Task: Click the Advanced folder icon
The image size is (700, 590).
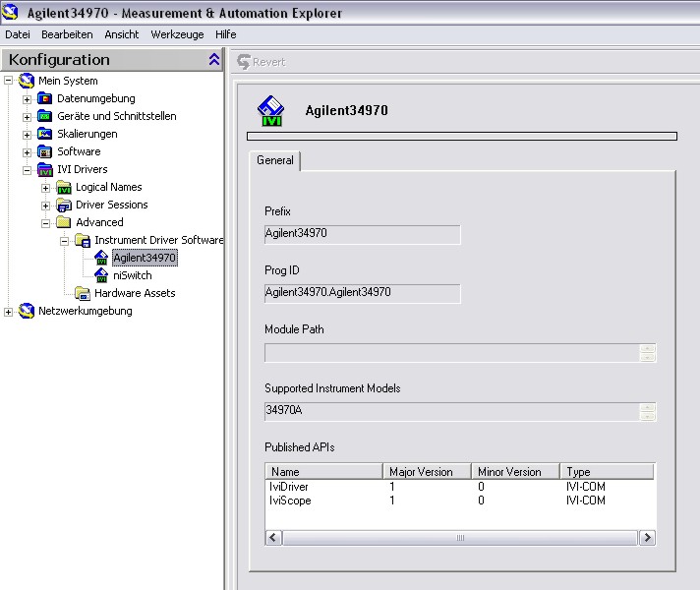Action: click(x=63, y=222)
